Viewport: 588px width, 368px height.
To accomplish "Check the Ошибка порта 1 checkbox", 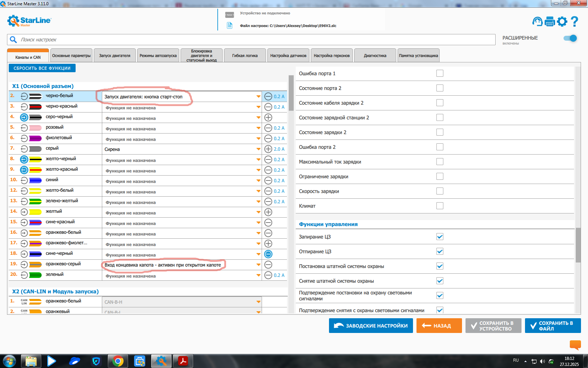I will point(440,73).
